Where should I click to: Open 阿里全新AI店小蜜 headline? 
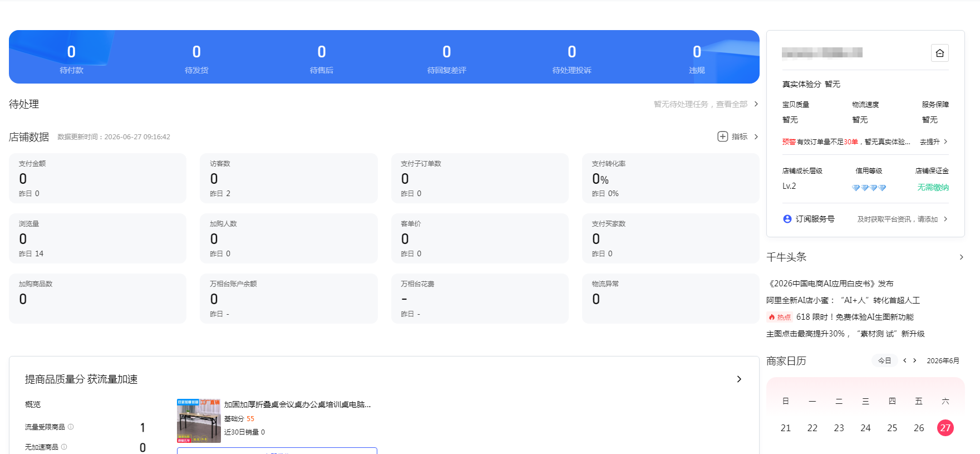[843, 300]
